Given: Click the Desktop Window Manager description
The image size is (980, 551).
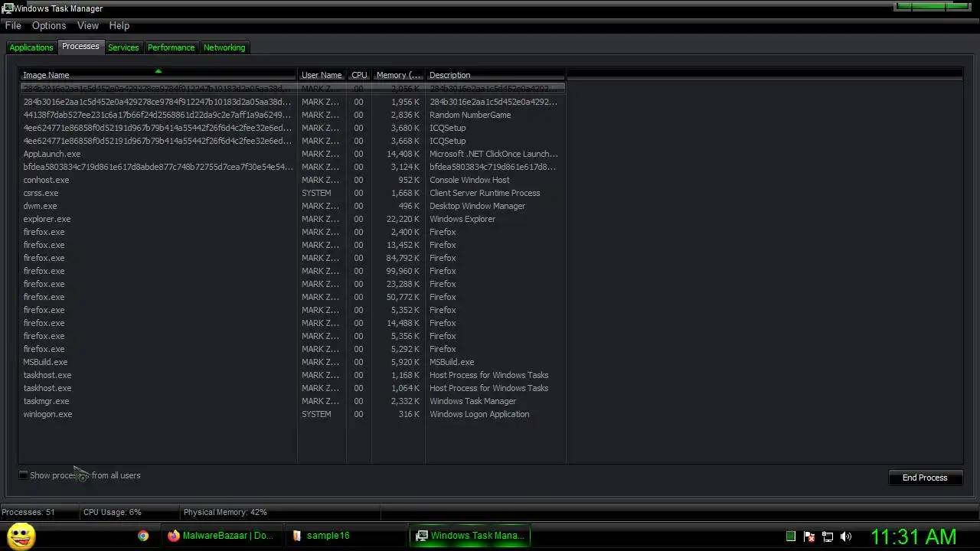Looking at the screenshot, I should click(478, 206).
